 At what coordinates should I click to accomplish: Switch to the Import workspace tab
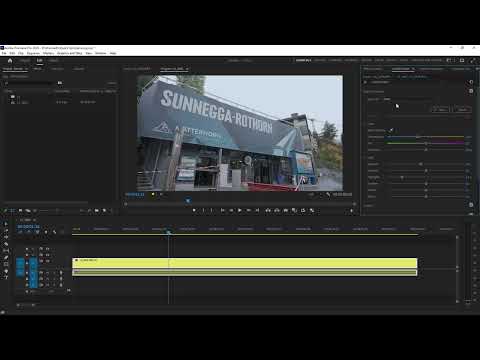[x=25, y=60]
